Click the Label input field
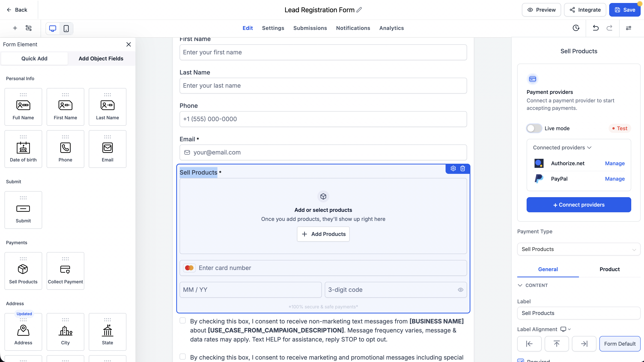The width and height of the screenshot is (644, 362). coord(579,313)
